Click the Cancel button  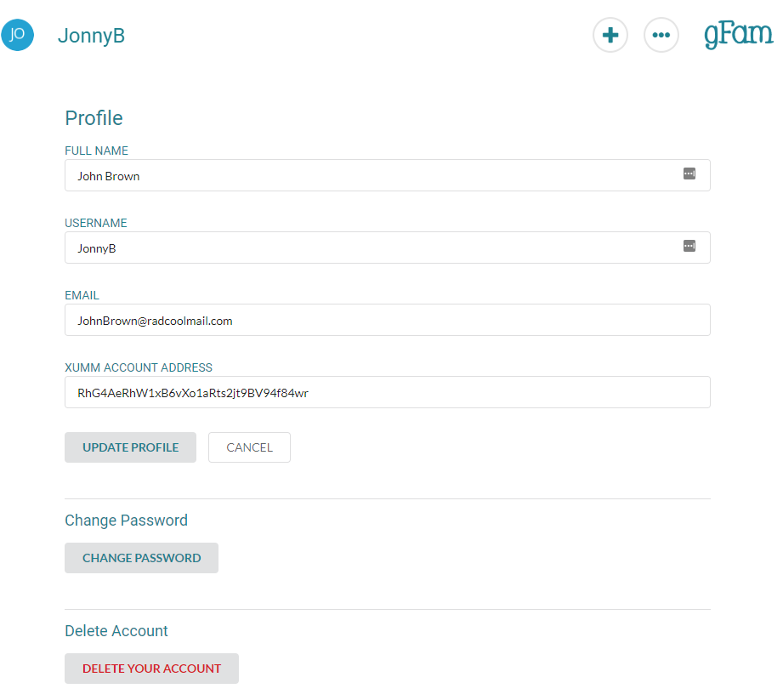tap(249, 447)
